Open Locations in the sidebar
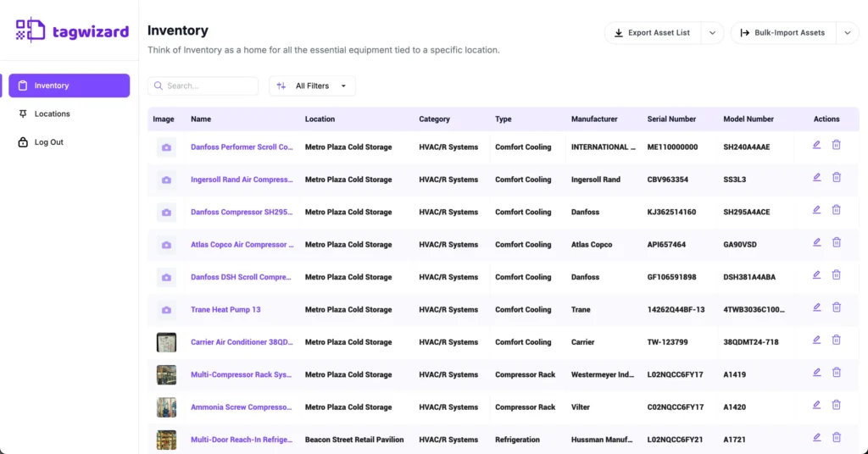Image resolution: width=868 pixels, height=454 pixels. click(52, 113)
